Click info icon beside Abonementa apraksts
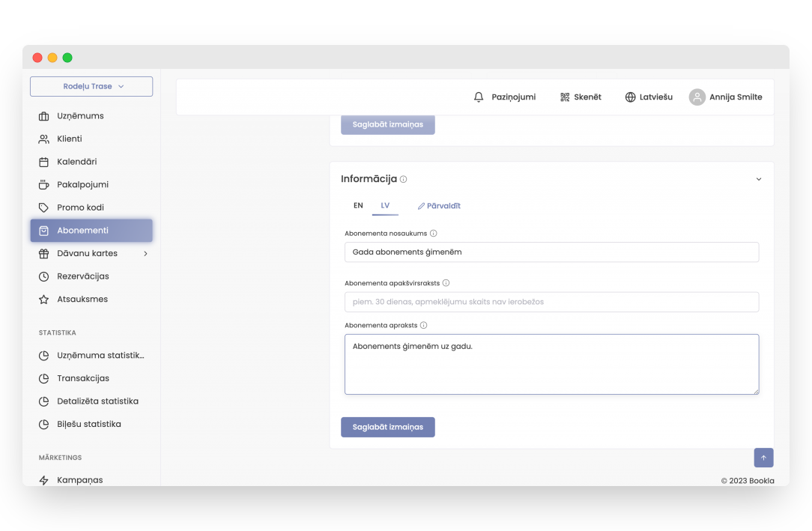 coord(424,326)
